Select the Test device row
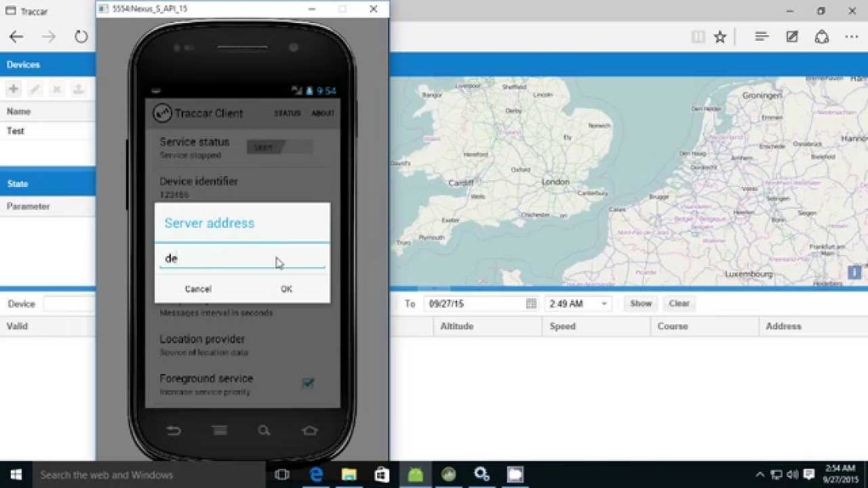This screenshot has width=868, height=488. point(48,131)
